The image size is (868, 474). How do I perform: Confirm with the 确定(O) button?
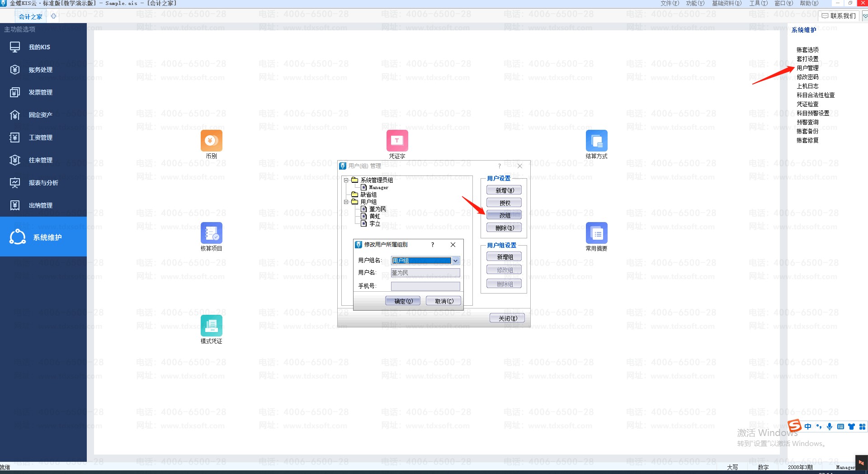point(403,301)
